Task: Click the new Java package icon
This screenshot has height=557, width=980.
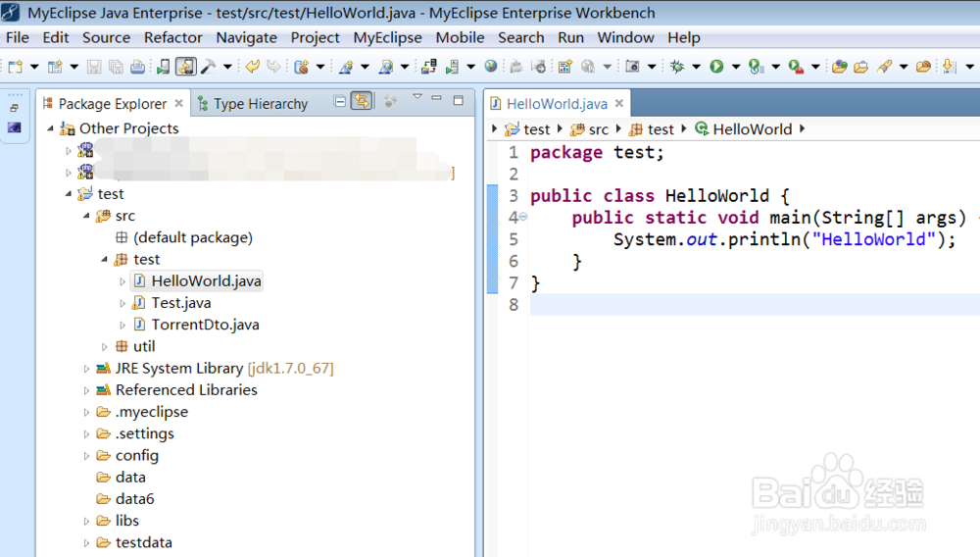Action: (x=301, y=67)
